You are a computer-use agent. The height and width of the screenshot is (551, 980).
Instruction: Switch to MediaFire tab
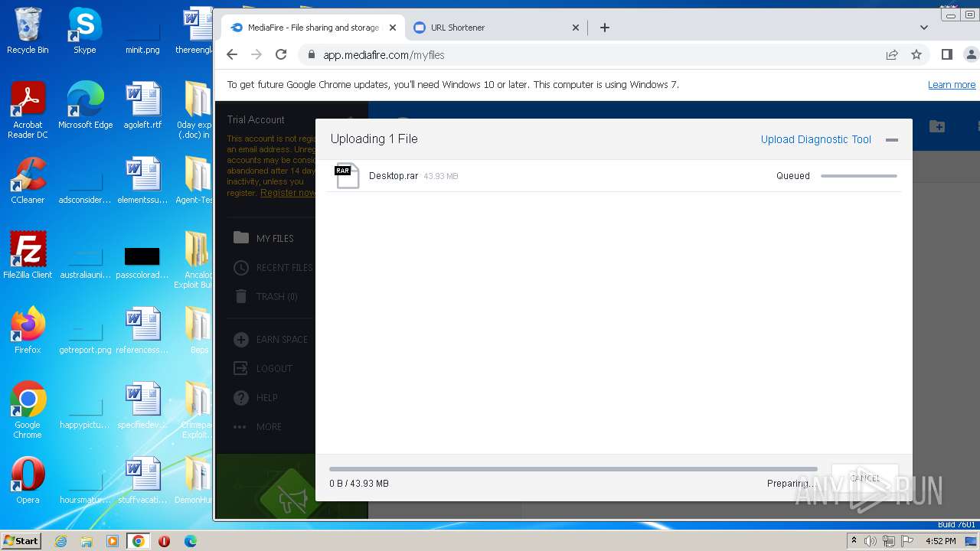(312, 28)
